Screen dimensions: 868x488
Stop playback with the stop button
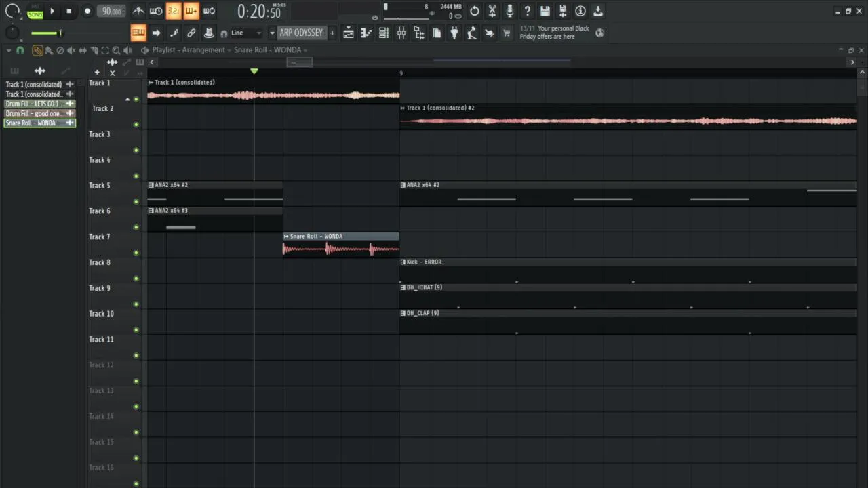pos(68,11)
